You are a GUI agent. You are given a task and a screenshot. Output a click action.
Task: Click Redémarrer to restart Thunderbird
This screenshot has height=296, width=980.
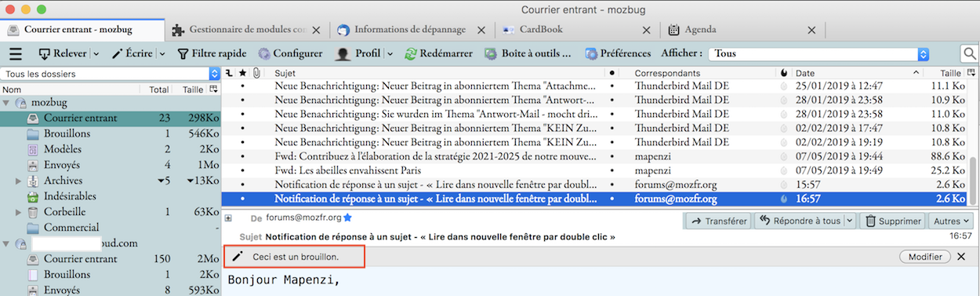(440, 53)
